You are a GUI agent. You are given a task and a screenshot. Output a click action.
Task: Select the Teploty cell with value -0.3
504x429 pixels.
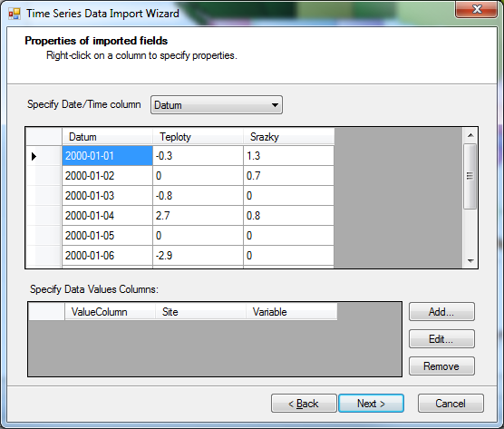coord(198,156)
